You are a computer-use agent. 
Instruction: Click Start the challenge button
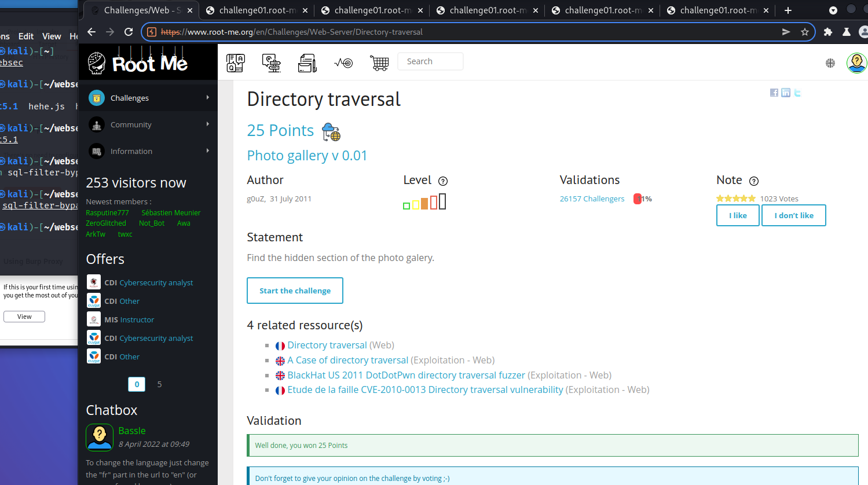295,291
